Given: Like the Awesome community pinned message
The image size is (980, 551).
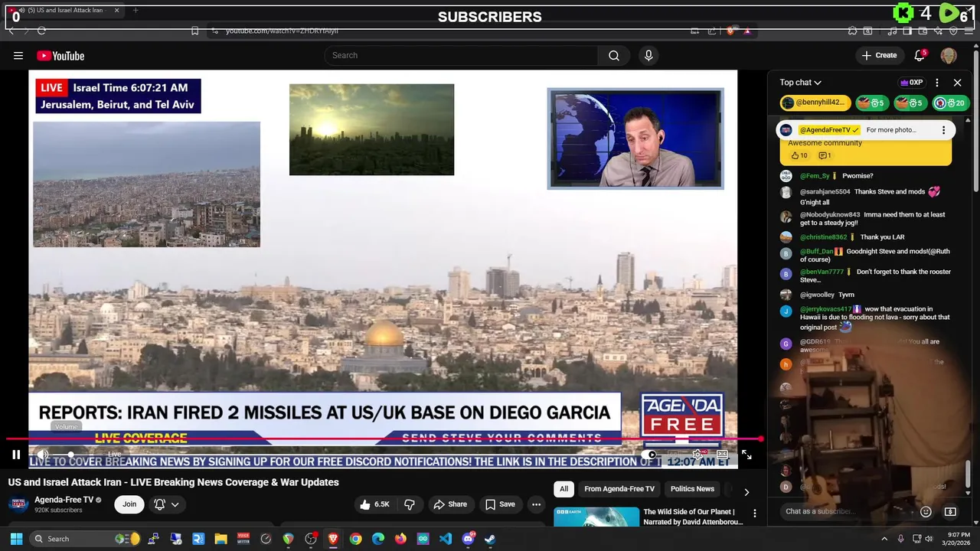Looking at the screenshot, I should (799, 155).
